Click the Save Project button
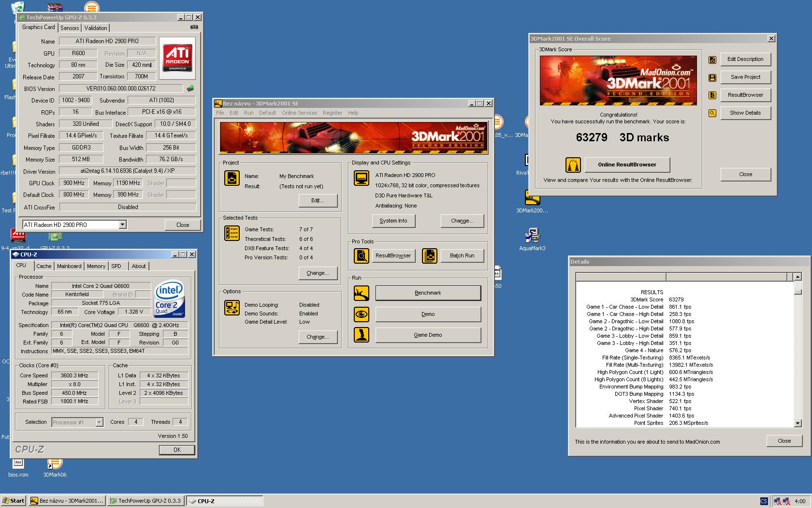The height and width of the screenshot is (508, 812). (x=745, y=77)
